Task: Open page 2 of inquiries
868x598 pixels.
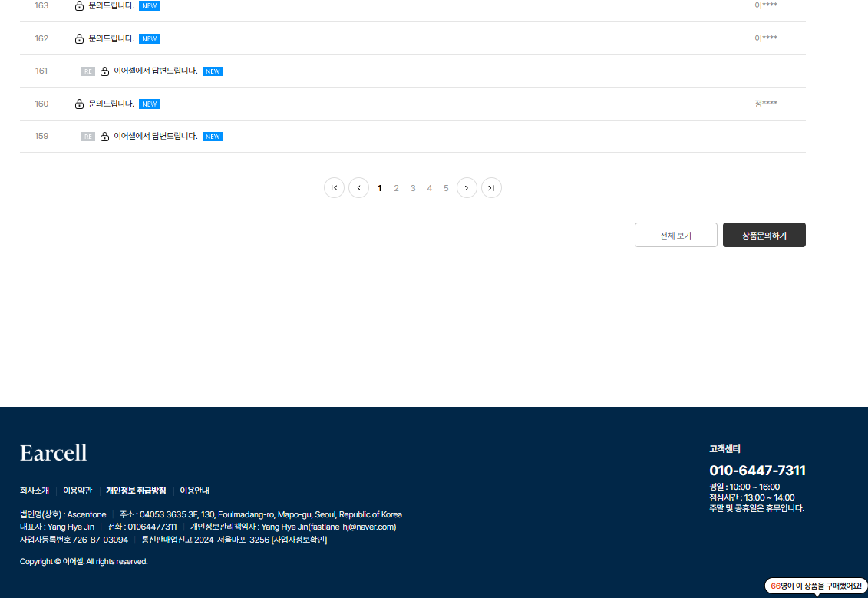Action: click(x=396, y=188)
